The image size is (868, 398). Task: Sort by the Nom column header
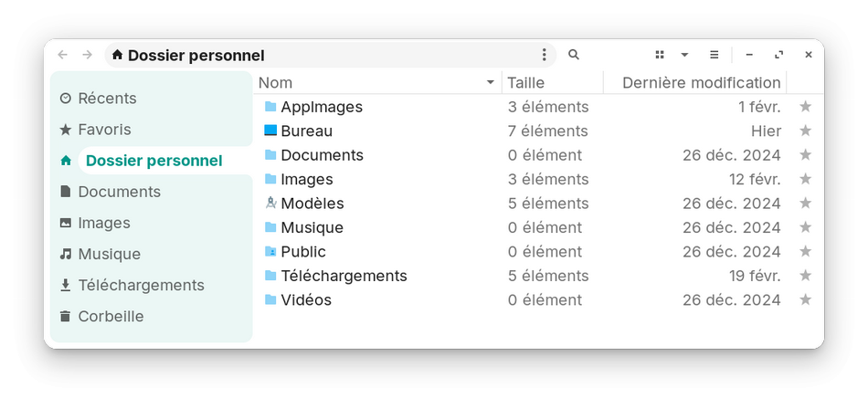click(376, 83)
